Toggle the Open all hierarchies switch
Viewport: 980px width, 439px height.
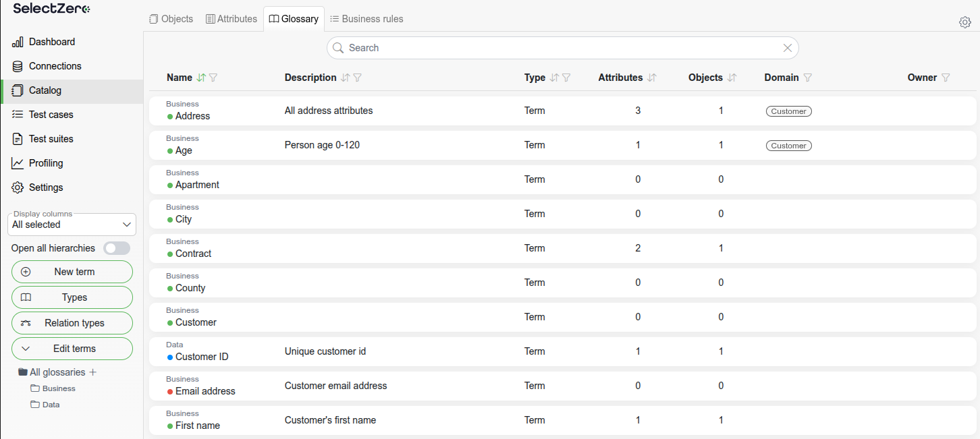pos(116,248)
